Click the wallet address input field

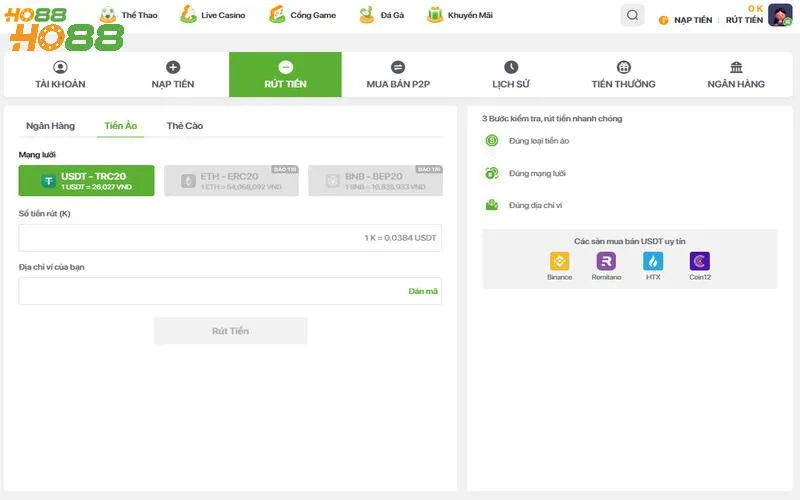(230, 291)
